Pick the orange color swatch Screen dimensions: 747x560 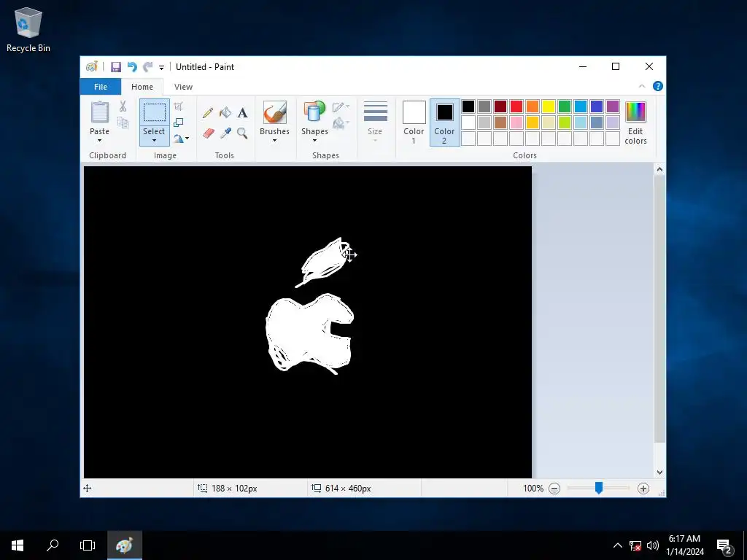533,106
